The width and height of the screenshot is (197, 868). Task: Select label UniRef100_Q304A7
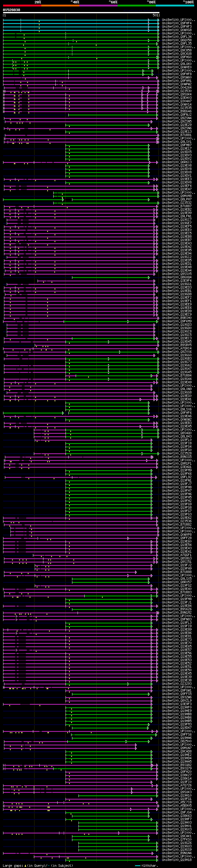coord(177,101)
